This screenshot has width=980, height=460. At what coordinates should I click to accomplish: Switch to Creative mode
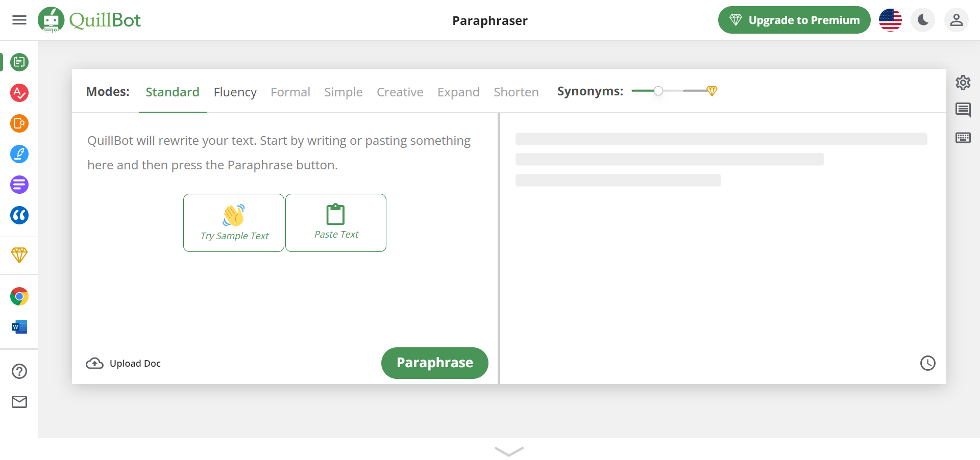pos(400,92)
